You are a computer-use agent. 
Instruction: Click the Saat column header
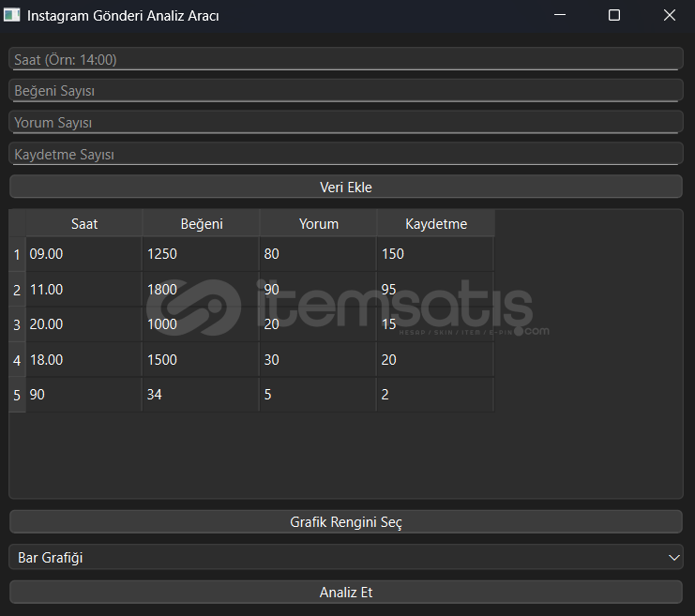point(84,223)
